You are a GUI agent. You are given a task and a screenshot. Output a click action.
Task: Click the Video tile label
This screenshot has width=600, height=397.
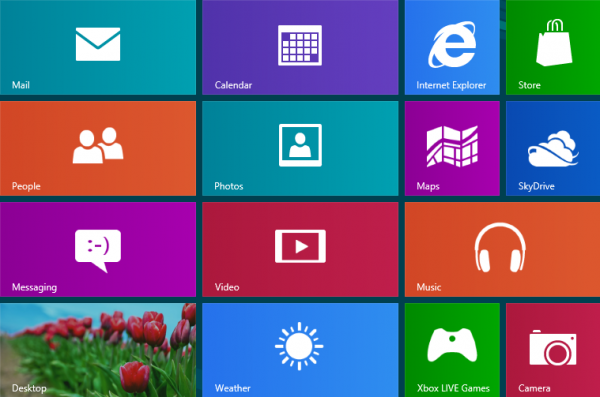tap(227, 287)
